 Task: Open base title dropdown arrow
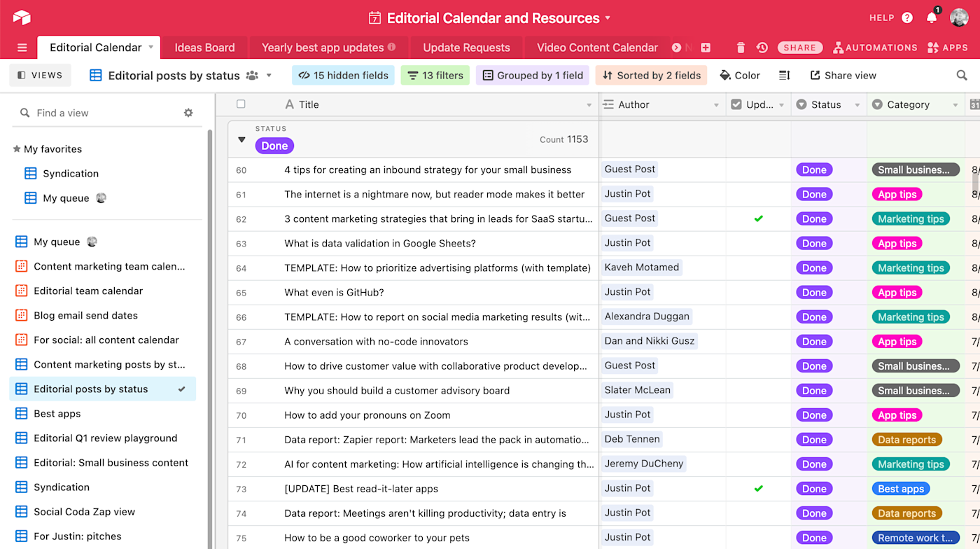coord(608,18)
